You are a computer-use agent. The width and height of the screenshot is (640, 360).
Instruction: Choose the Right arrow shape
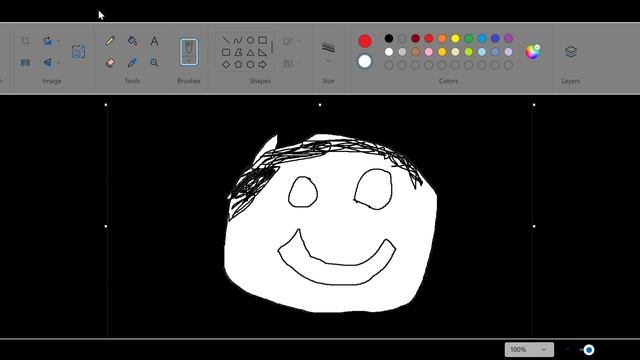point(262,64)
